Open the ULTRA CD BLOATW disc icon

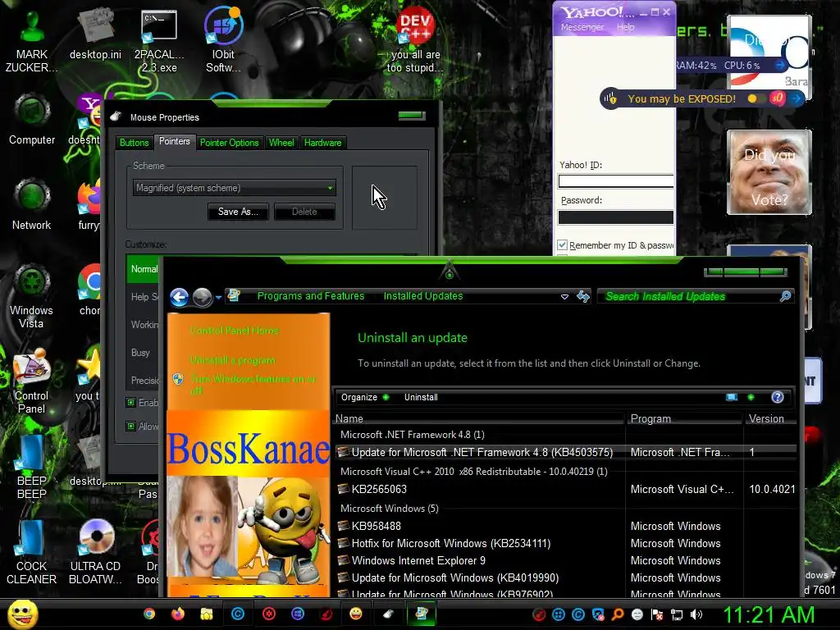pyautogui.click(x=95, y=552)
